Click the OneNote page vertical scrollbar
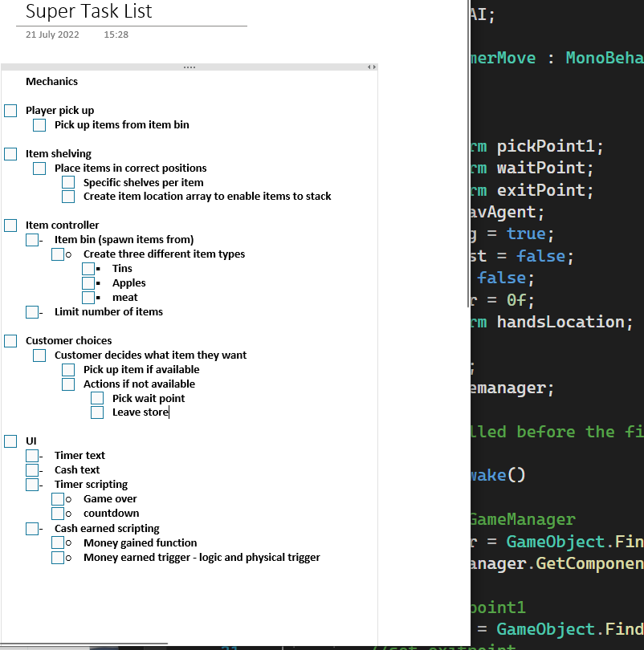Viewport: 644px width, 650px height. coord(469,153)
